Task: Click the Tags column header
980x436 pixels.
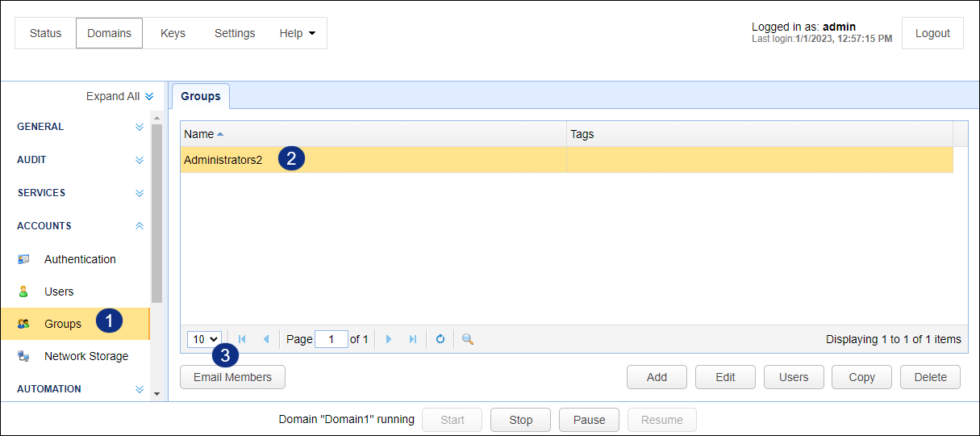Action: (x=759, y=134)
